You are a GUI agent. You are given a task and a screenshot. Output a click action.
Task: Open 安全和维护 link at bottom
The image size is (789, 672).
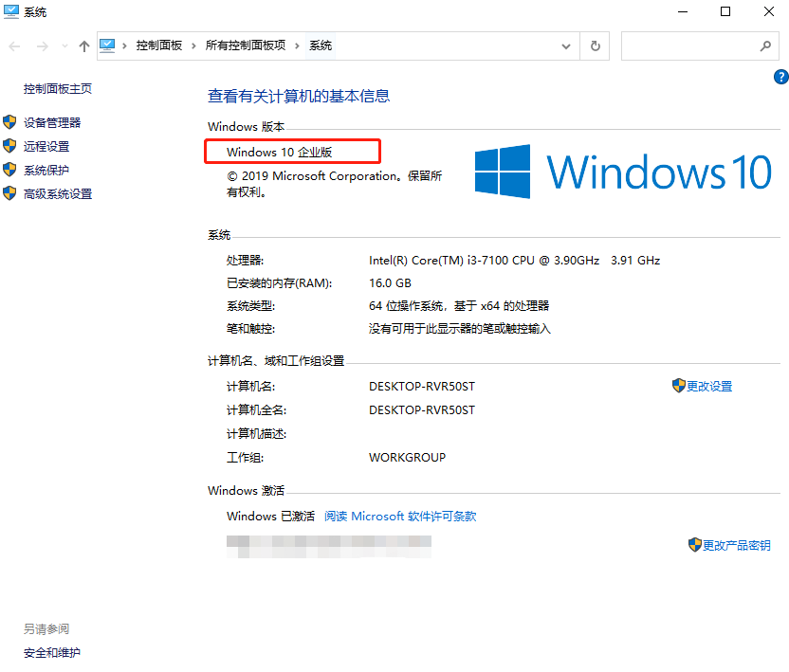coord(52,653)
